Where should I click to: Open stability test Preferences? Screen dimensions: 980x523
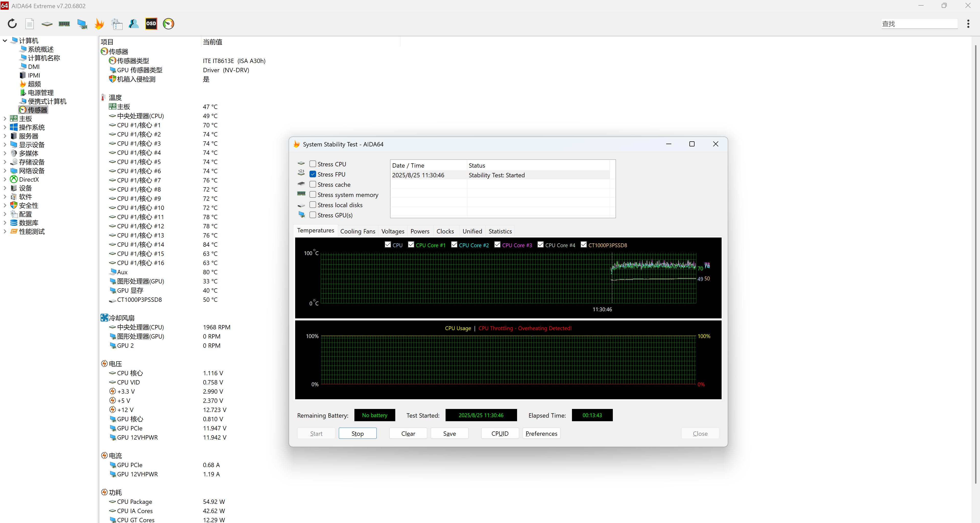coord(541,433)
